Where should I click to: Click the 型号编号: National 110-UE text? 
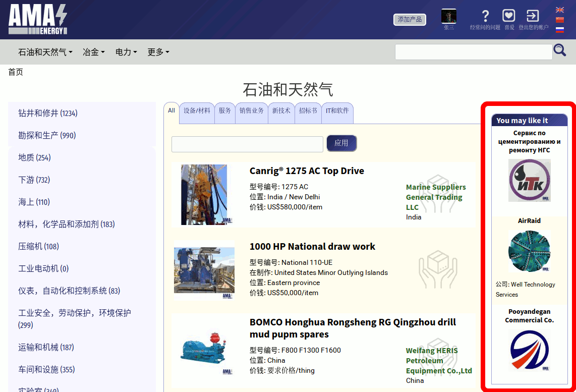(291, 263)
